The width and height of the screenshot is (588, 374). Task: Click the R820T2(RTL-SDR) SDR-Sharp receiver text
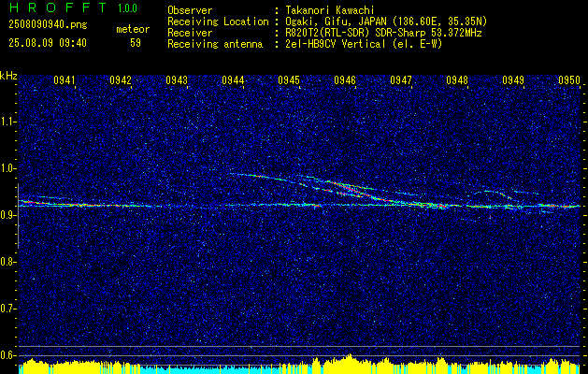click(381, 33)
